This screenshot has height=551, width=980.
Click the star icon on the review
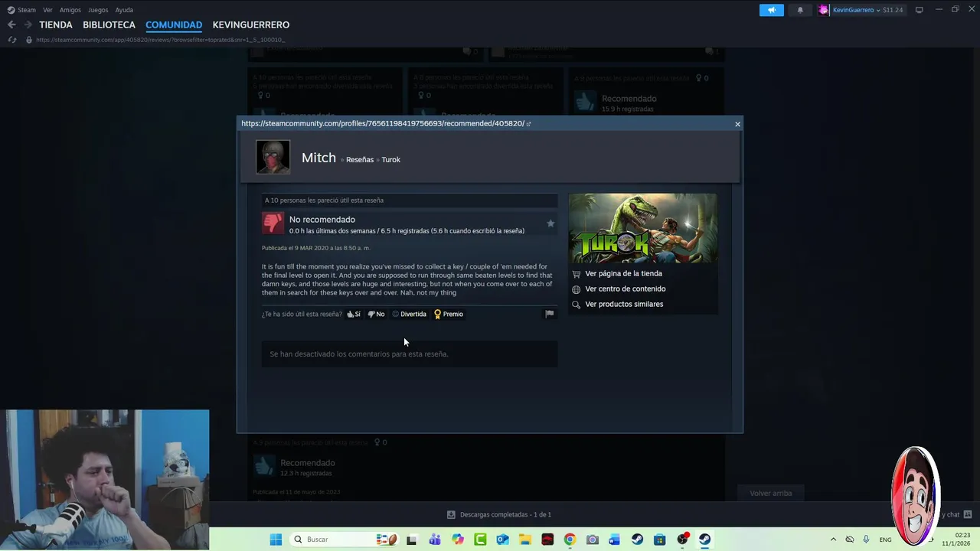click(x=550, y=223)
